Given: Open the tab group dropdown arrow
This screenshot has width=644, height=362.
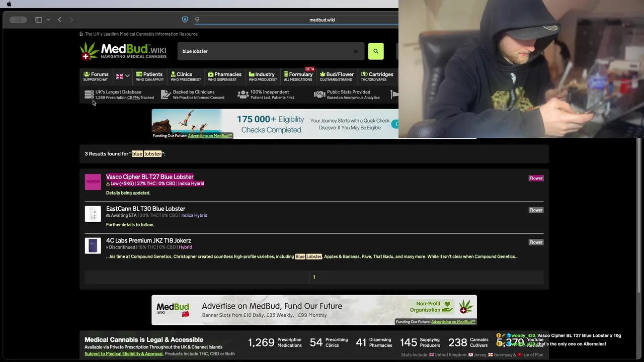Looking at the screenshot, I should [48, 20].
